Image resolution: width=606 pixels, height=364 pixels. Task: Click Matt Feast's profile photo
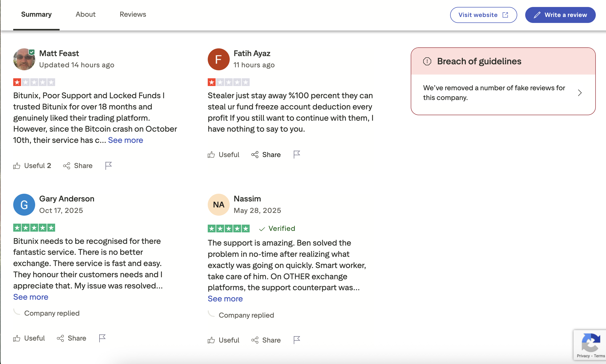[x=24, y=59]
